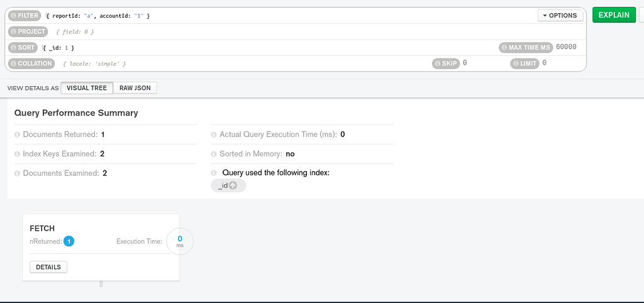The width and height of the screenshot is (644, 303).
Task: Click the FETCH stage title
Action: coord(42,229)
